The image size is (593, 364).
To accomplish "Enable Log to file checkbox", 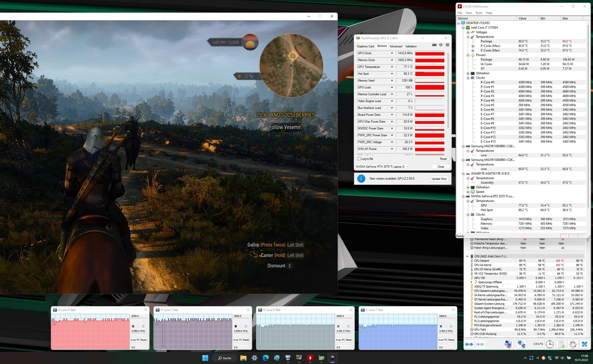I will pos(359,159).
